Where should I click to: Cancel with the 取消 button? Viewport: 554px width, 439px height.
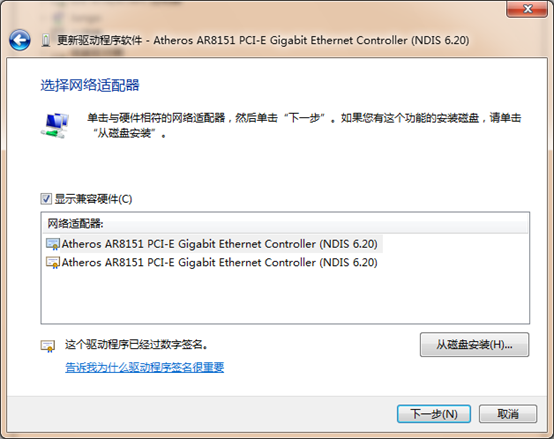[508, 414]
